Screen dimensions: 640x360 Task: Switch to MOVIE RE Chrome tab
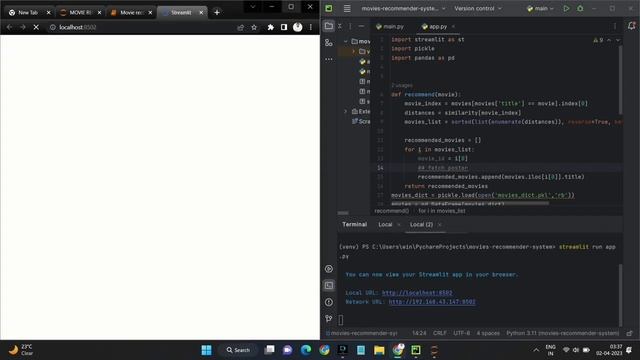click(80, 13)
